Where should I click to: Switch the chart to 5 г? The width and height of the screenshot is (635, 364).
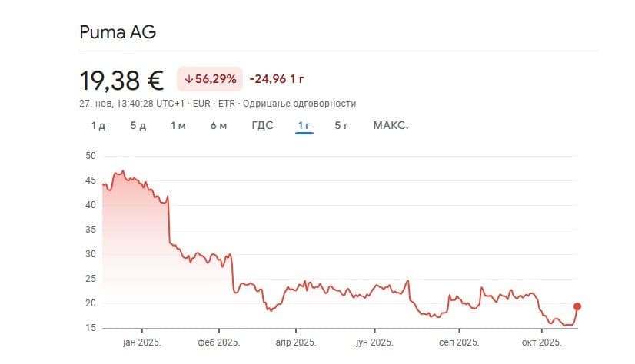pyautogui.click(x=341, y=125)
